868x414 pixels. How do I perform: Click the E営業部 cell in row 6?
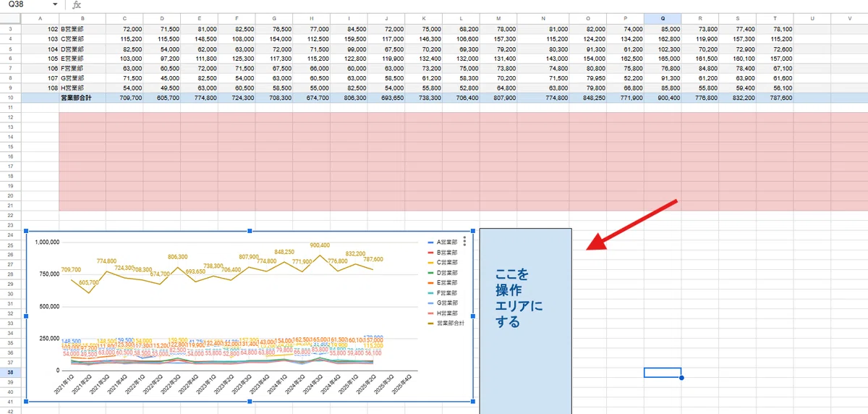point(82,57)
